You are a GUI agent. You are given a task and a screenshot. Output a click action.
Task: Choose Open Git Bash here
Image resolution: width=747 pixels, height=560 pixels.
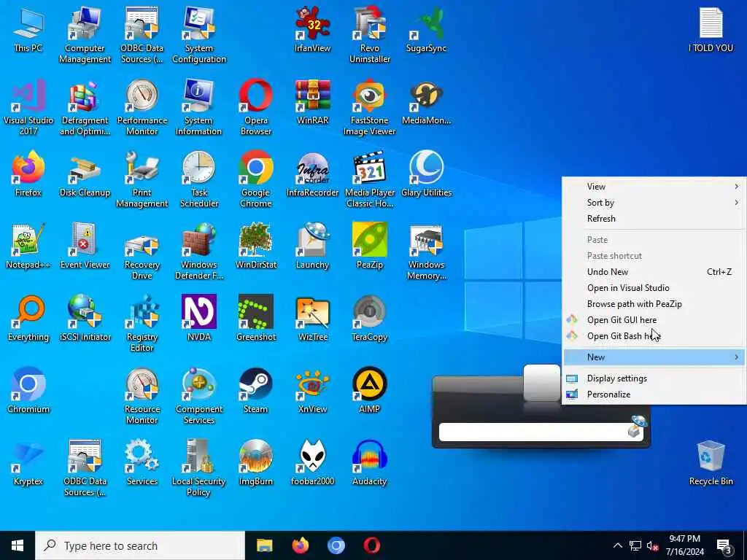pos(654,335)
